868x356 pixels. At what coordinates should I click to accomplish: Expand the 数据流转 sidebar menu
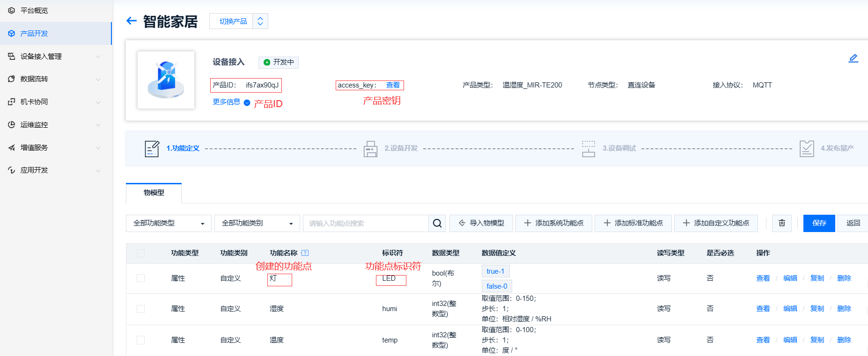pos(56,79)
